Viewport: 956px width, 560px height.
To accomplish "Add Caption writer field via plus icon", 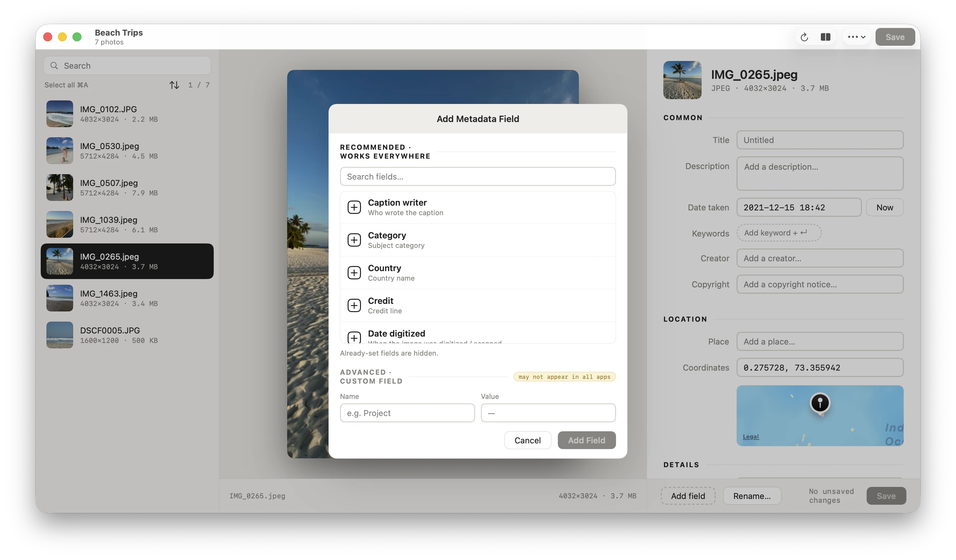I will [x=354, y=207].
